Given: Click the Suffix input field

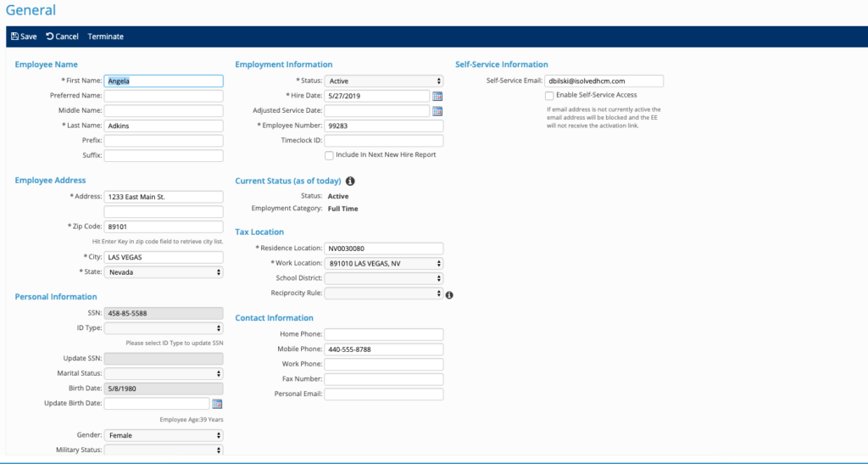Looking at the screenshot, I should (x=164, y=155).
